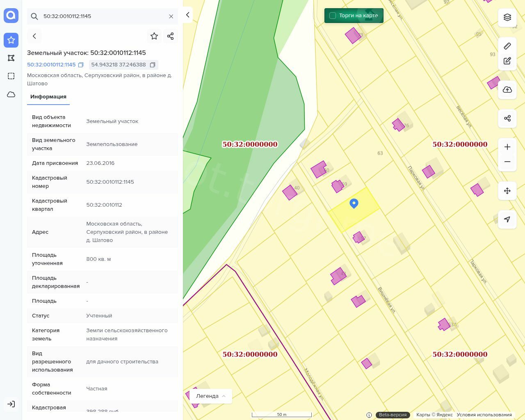Go back using the left chevron

coord(34,36)
